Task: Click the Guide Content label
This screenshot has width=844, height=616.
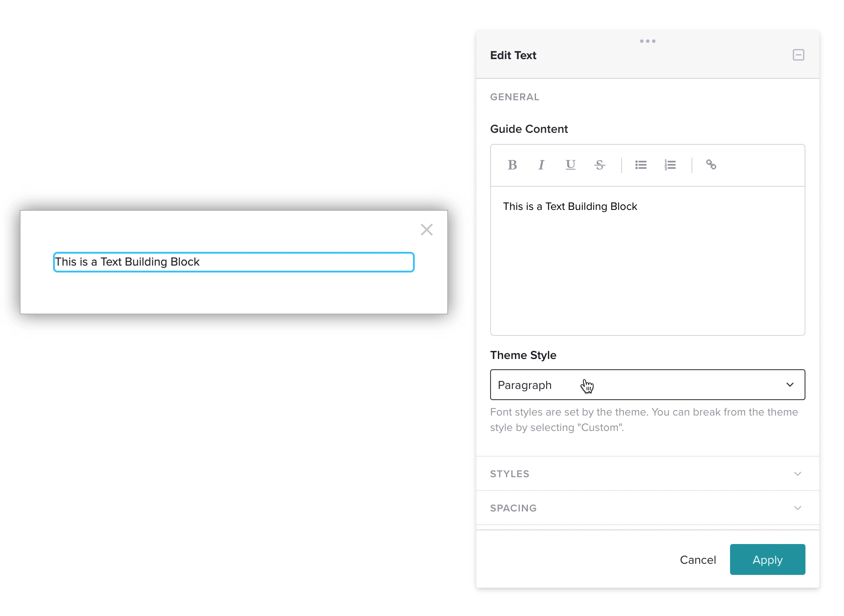Action: point(529,129)
